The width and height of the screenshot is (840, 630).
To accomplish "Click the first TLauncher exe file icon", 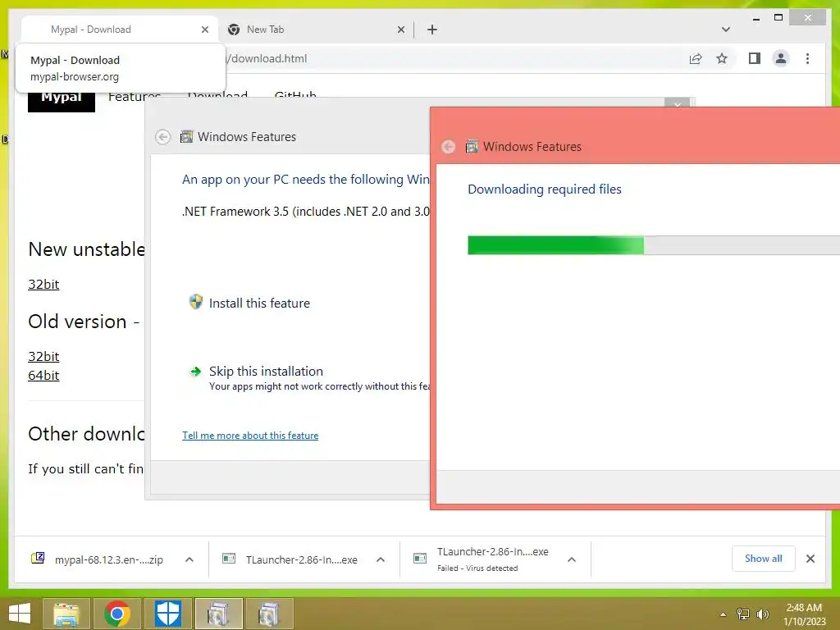I will click(x=230, y=559).
